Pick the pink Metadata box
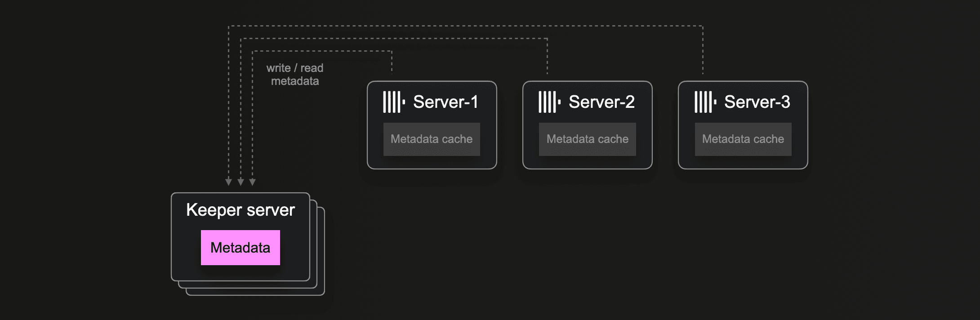 241,248
